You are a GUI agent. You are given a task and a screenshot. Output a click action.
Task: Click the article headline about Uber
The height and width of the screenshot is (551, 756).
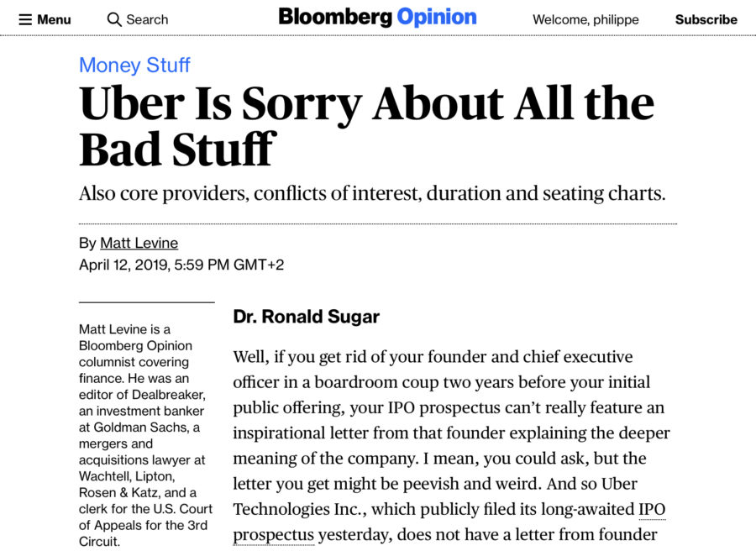(x=365, y=126)
